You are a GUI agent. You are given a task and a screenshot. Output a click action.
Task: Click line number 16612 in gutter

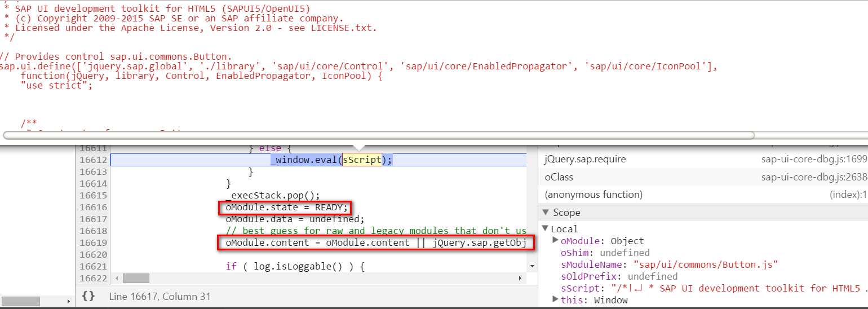coord(93,160)
